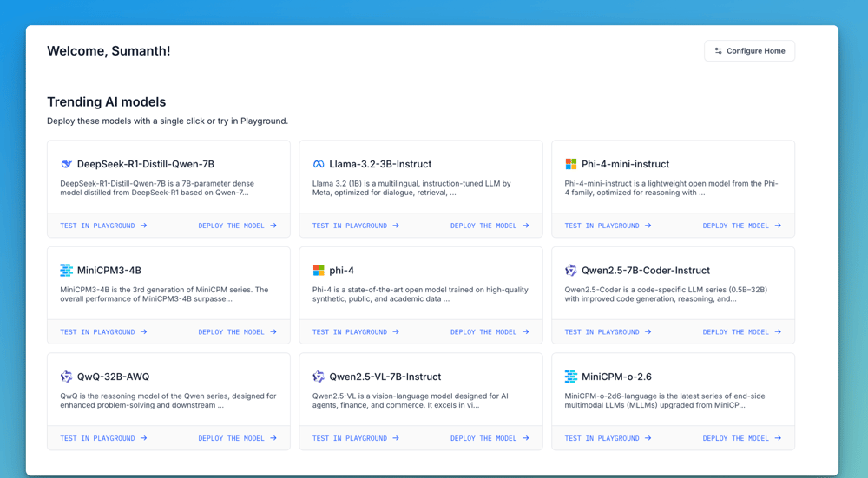Click the Qwen logo beside QwQ-32B-AWQ

pyautogui.click(x=67, y=377)
